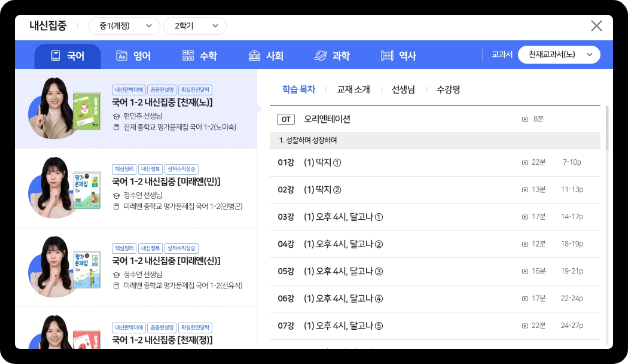Click the 14-17p page range of 03강
The image size is (628, 364).
click(572, 217)
